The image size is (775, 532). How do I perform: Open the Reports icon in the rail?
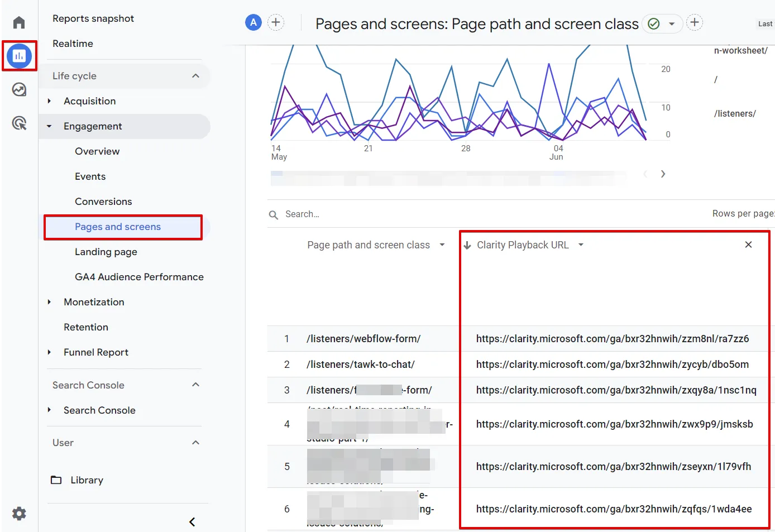coord(19,56)
